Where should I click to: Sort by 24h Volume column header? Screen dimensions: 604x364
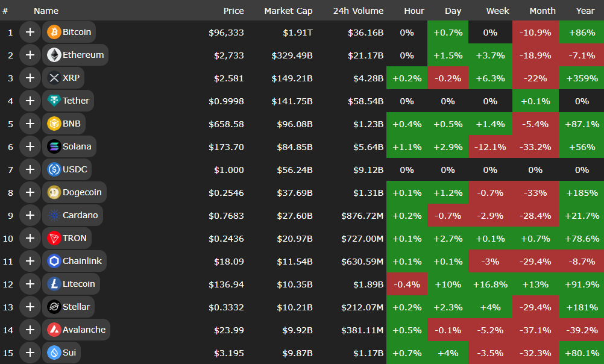tap(358, 11)
